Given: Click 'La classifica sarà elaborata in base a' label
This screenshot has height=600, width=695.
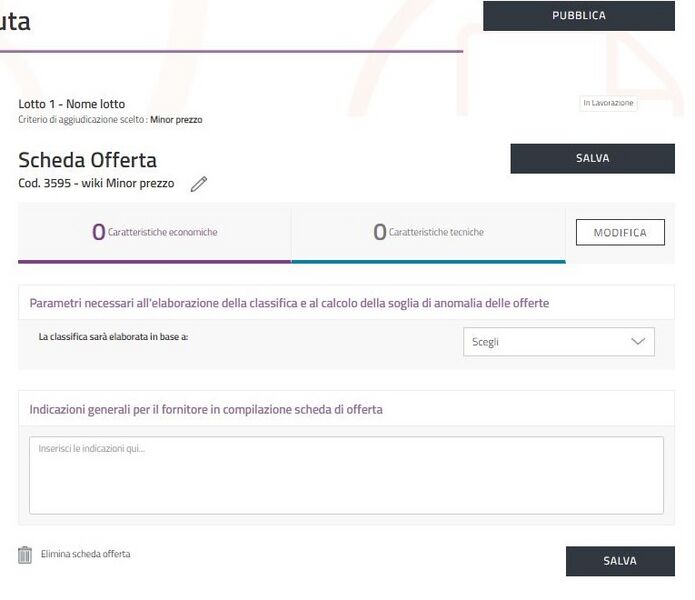Looking at the screenshot, I should click(113, 337).
